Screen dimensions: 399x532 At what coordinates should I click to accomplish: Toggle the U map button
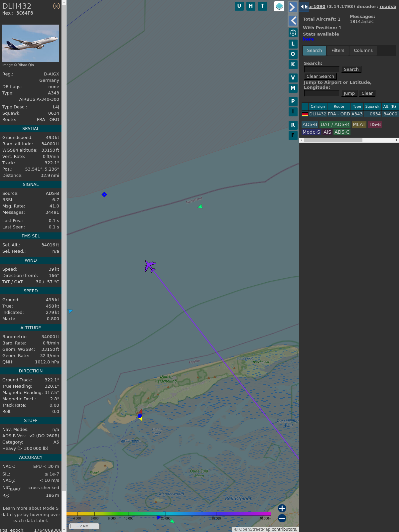pos(239,6)
